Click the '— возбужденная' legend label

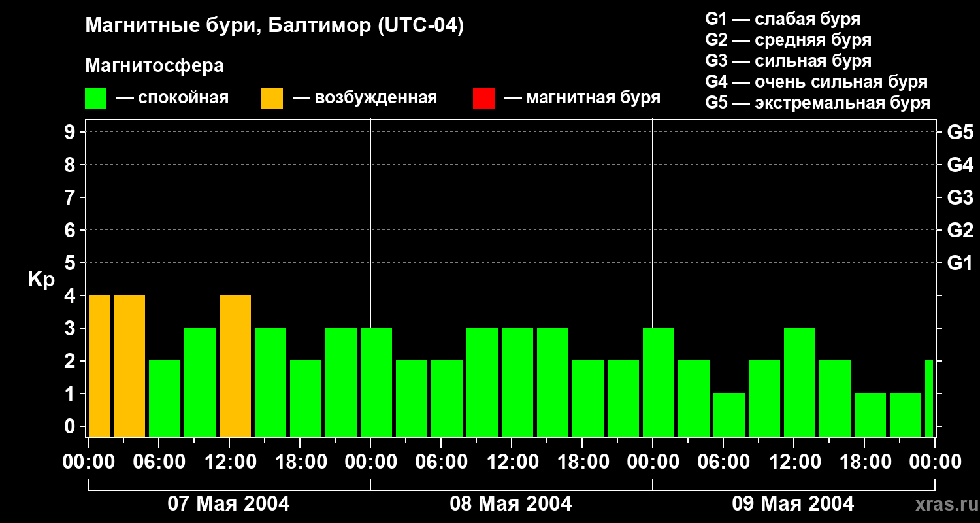365,98
